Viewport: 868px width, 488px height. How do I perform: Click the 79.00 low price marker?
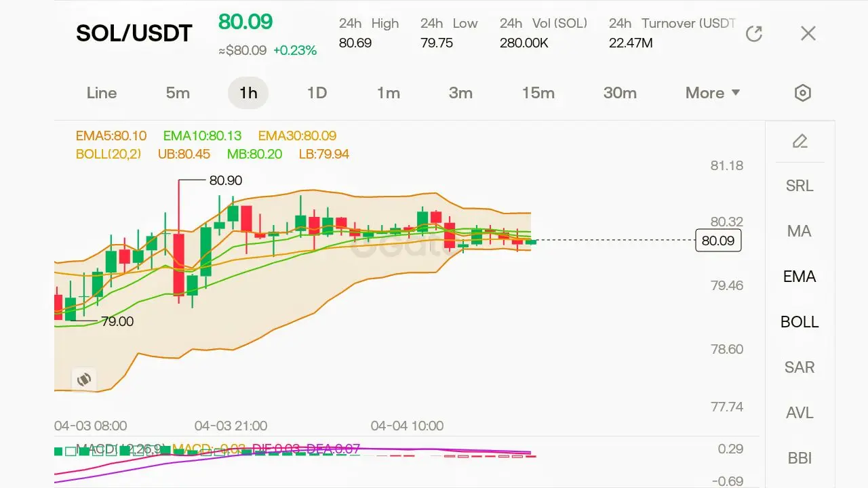[x=117, y=321]
